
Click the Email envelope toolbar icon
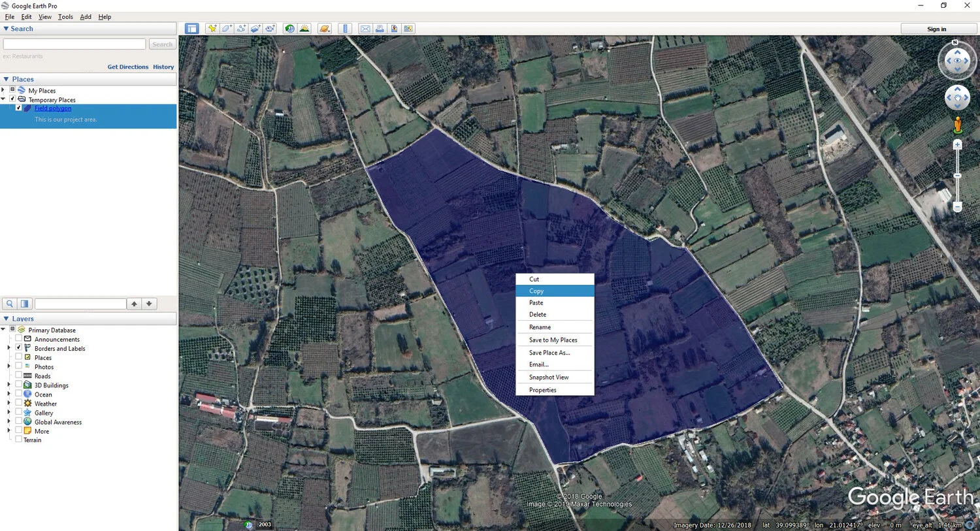click(x=365, y=29)
